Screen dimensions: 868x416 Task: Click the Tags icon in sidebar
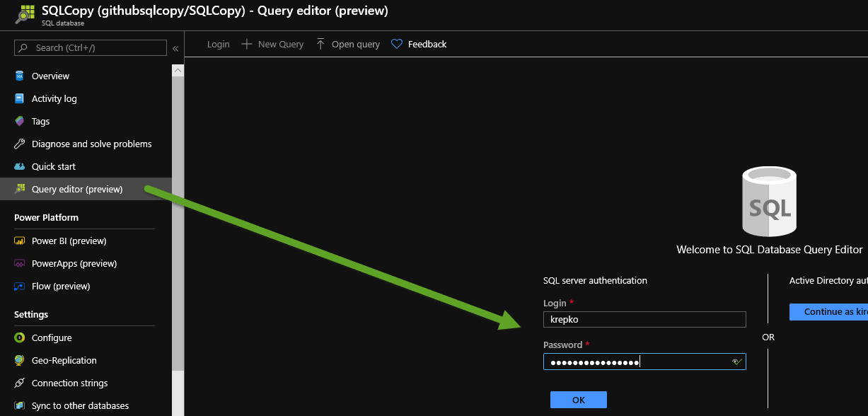pos(20,121)
